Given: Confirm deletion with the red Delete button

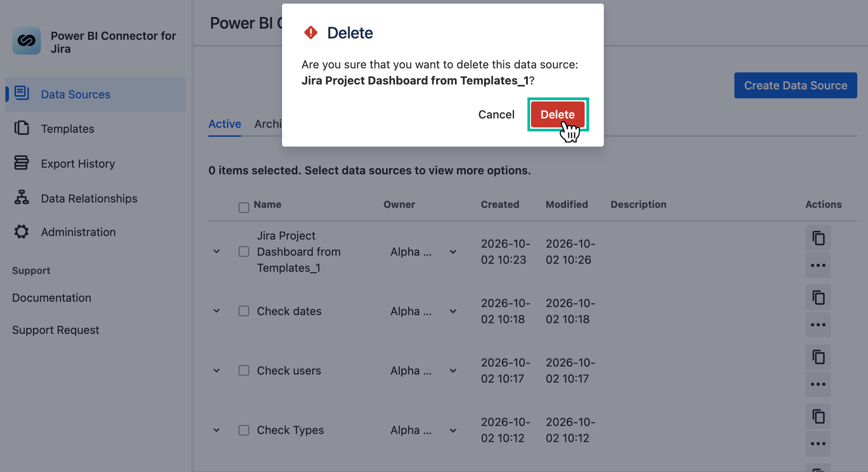Looking at the screenshot, I should [557, 114].
